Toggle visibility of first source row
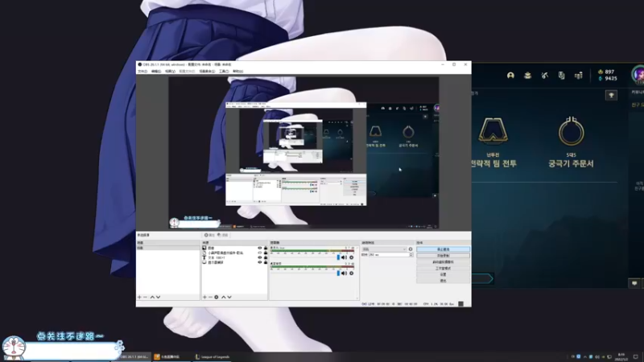 pos(259,249)
